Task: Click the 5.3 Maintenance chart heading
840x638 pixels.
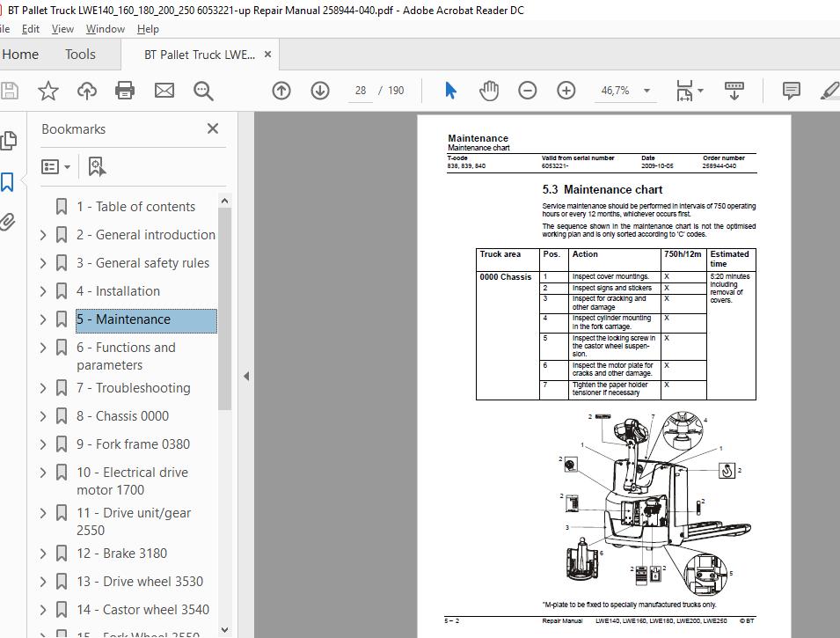Action: point(603,190)
